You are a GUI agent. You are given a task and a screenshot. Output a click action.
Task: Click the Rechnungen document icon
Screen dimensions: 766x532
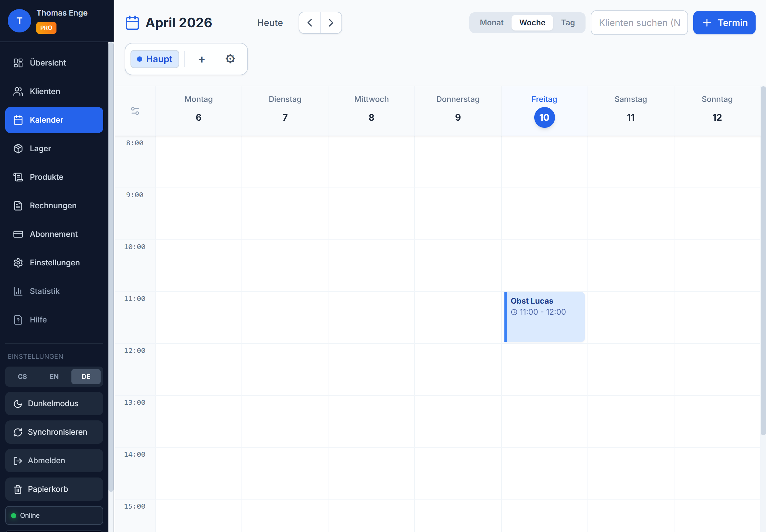18,205
